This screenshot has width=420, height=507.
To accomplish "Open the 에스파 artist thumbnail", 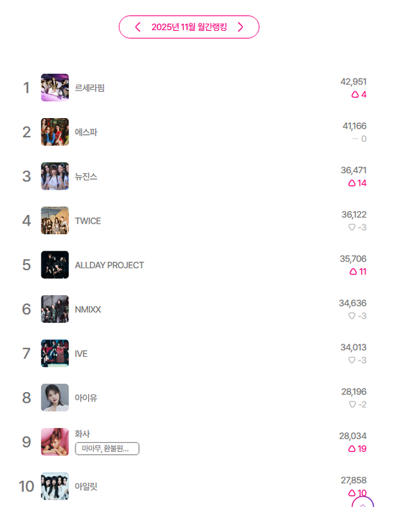I will [x=54, y=132].
